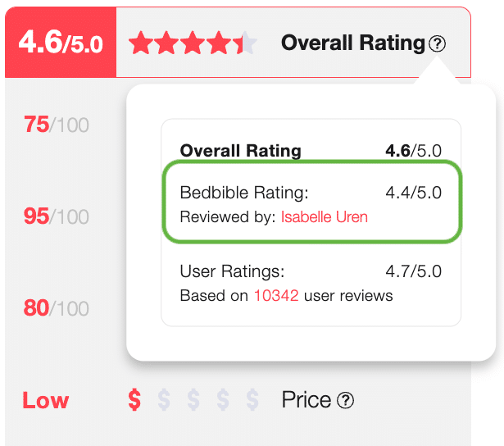This screenshot has width=504, height=446.
Task: Click the 75/100 score
Action: (x=57, y=125)
